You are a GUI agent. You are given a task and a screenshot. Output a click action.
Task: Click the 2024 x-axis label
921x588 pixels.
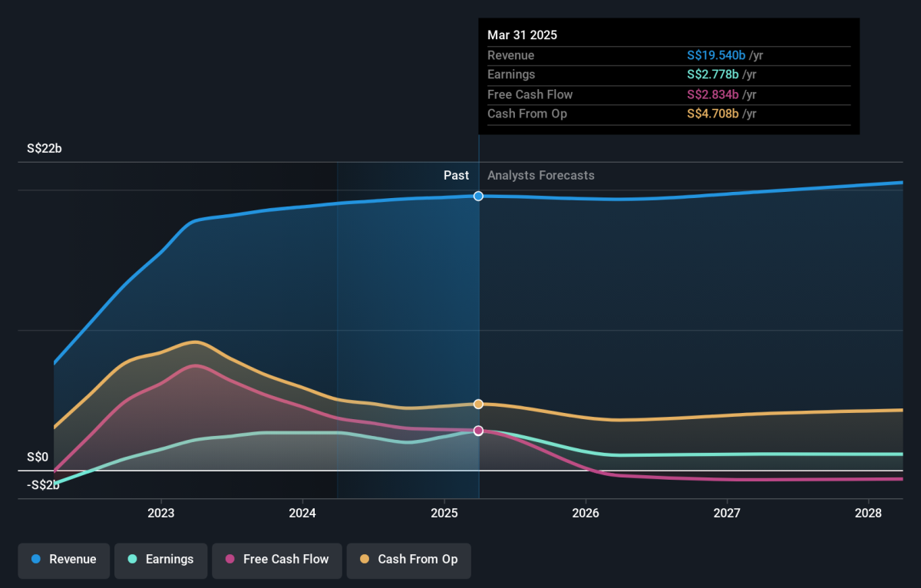click(303, 512)
